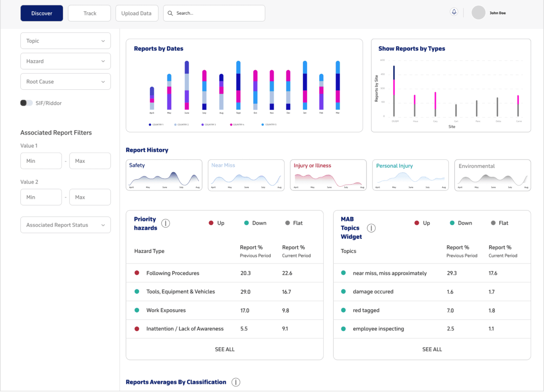Click the green Down legend marker
This screenshot has height=392, width=544.
246,223
